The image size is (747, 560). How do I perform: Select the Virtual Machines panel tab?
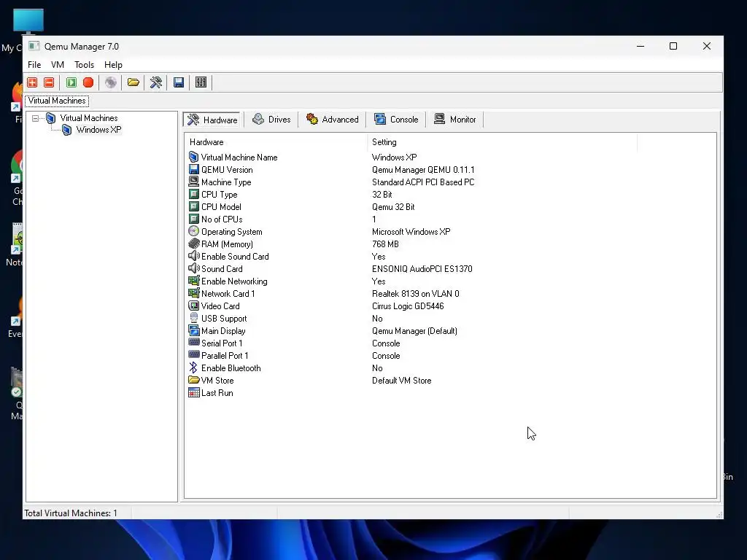pos(57,101)
